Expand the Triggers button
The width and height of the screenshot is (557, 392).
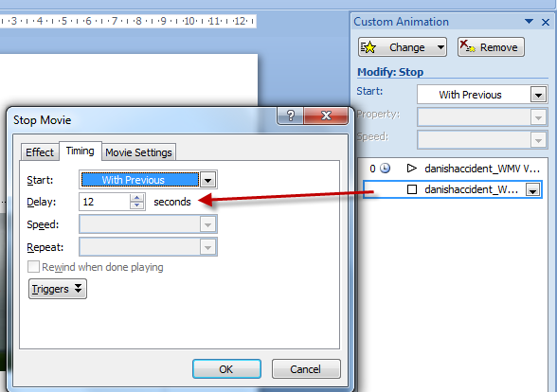58,289
